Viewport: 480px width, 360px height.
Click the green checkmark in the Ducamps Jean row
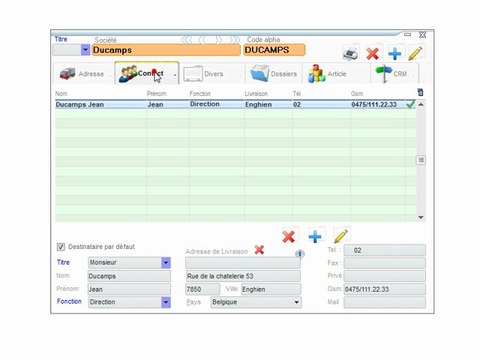[x=411, y=104]
